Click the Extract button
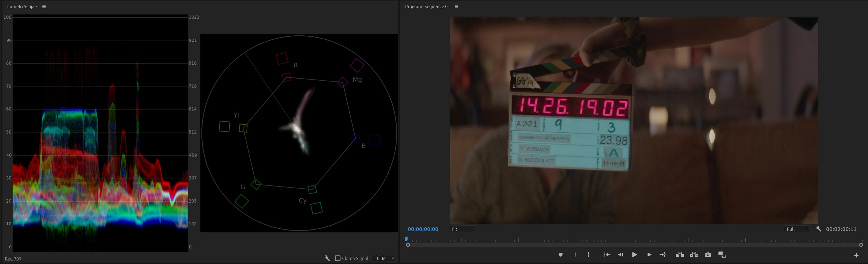Image resolution: width=868 pixels, height=264 pixels. [x=694, y=255]
